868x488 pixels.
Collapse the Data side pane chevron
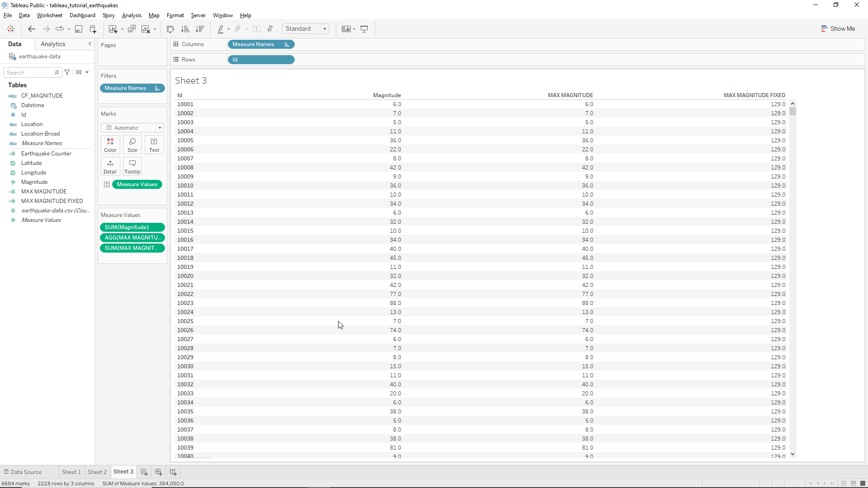tap(90, 44)
